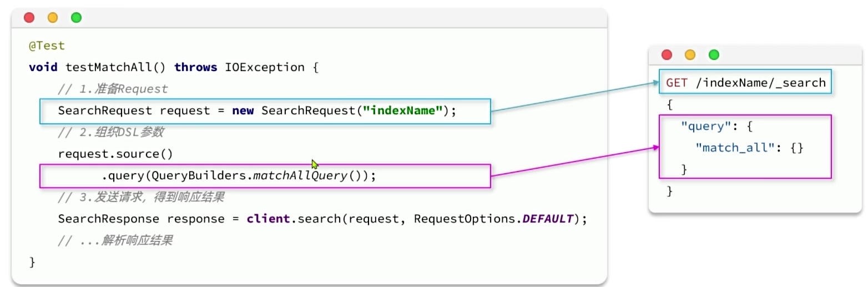Select the "indexName" string in the SearchRequest constructor
Viewport: 868px width, 287px height.
[402, 110]
